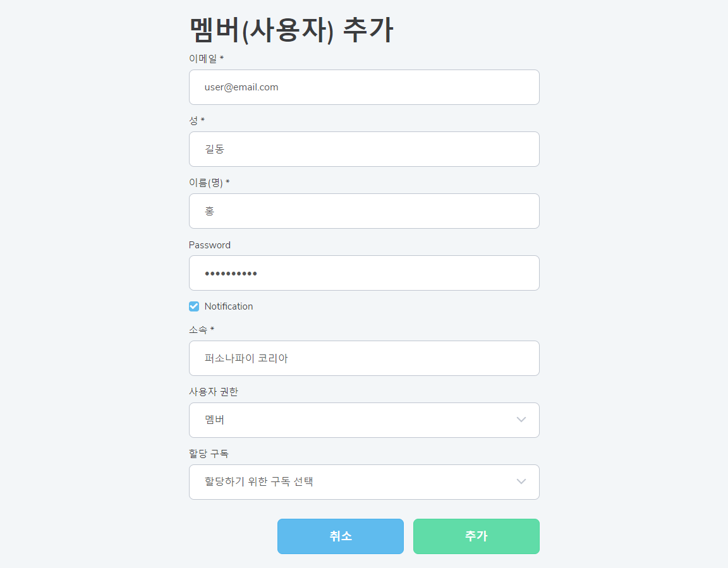The image size is (728, 568).
Task: Click the email input field
Action: [x=364, y=87]
